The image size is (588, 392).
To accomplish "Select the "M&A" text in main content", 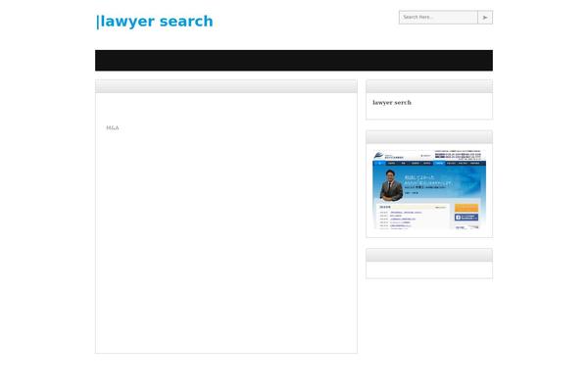I will 113,128.
